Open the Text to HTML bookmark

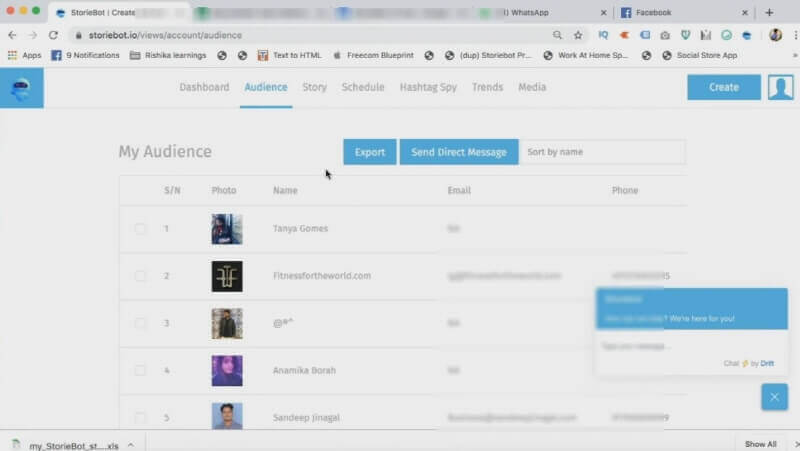pyautogui.click(x=289, y=55)
